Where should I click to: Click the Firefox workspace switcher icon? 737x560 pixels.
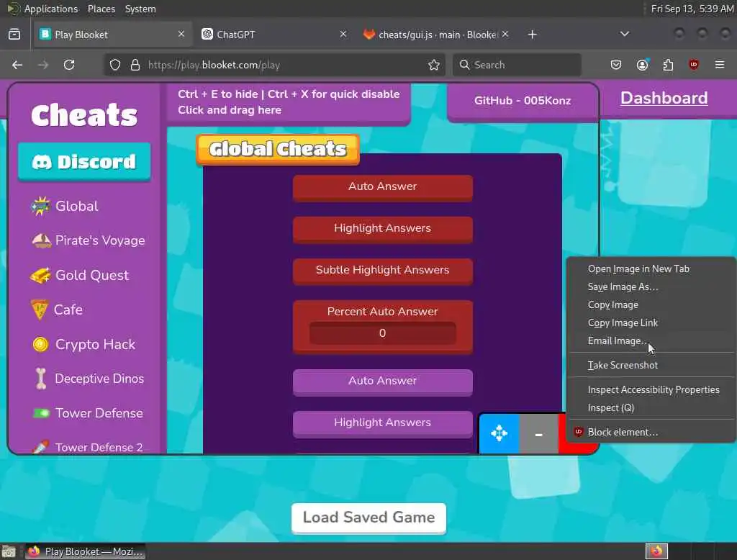(656, 551)
